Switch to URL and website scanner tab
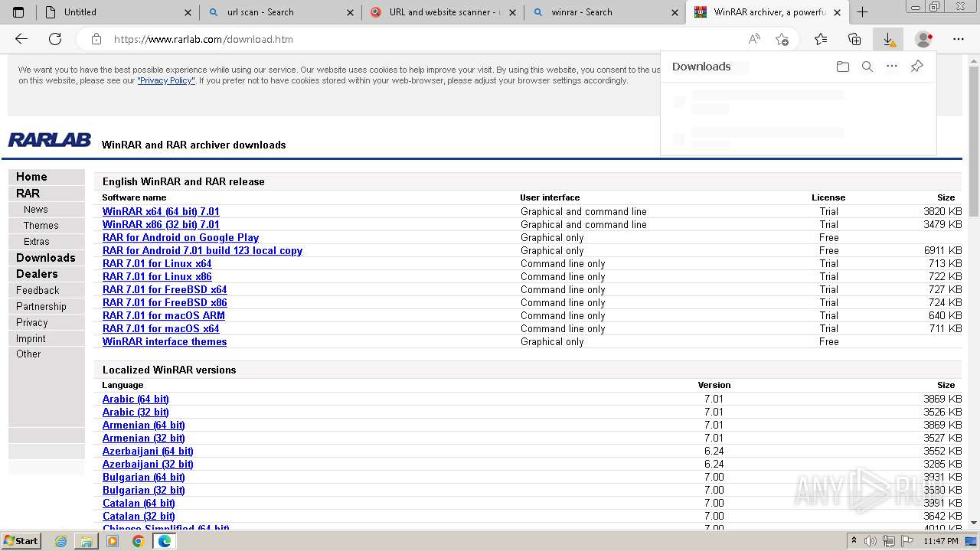 click(x=443, y=12)
